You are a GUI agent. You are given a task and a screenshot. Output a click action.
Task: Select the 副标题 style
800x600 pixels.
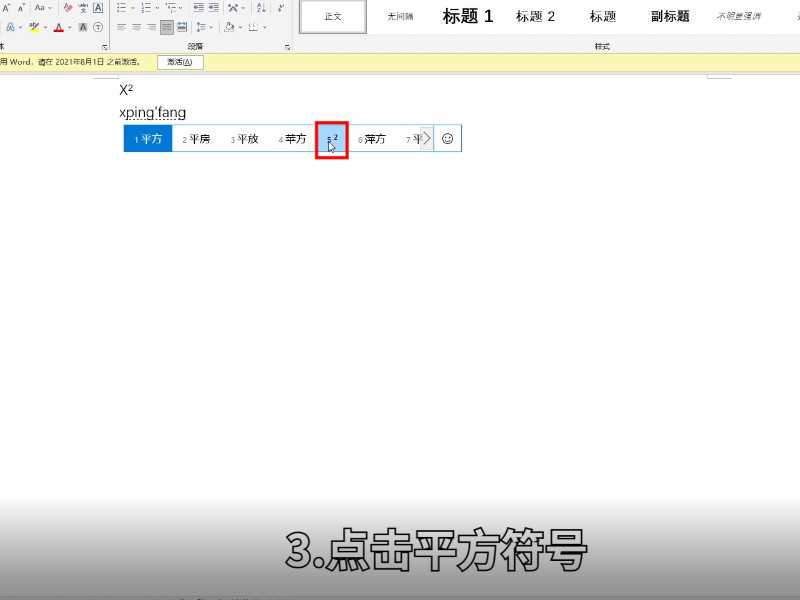click(668, 16)
